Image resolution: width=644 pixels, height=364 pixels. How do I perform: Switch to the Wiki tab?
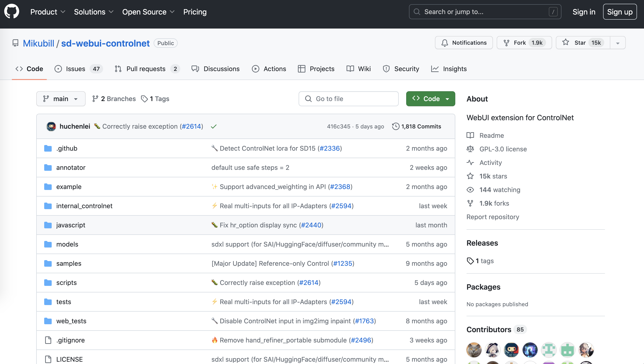358,69
